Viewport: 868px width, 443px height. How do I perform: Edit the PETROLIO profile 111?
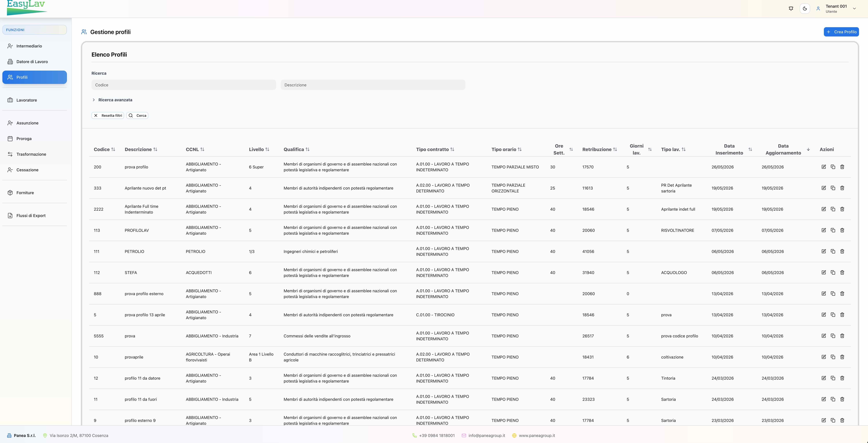(x=824, y=252)
